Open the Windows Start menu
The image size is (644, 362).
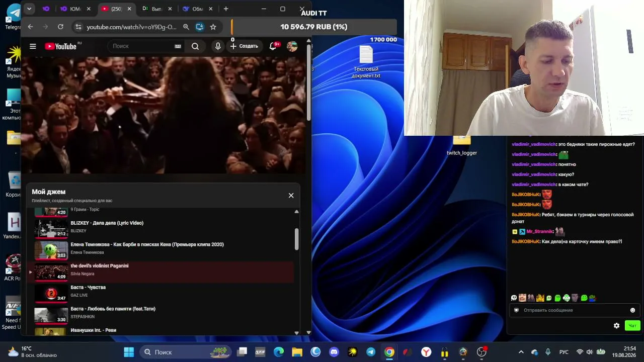click(129, 352)
